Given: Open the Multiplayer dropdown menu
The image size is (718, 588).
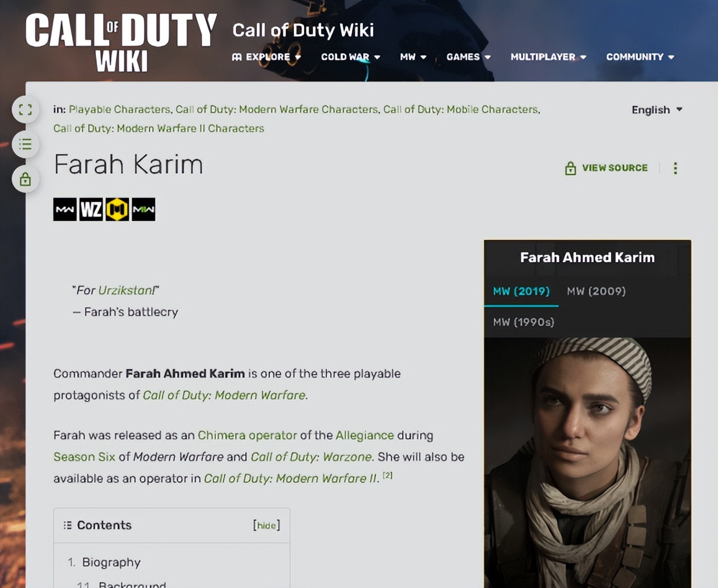Looking at the screenshot, I should pyautogui.click(x=548, y=57).
